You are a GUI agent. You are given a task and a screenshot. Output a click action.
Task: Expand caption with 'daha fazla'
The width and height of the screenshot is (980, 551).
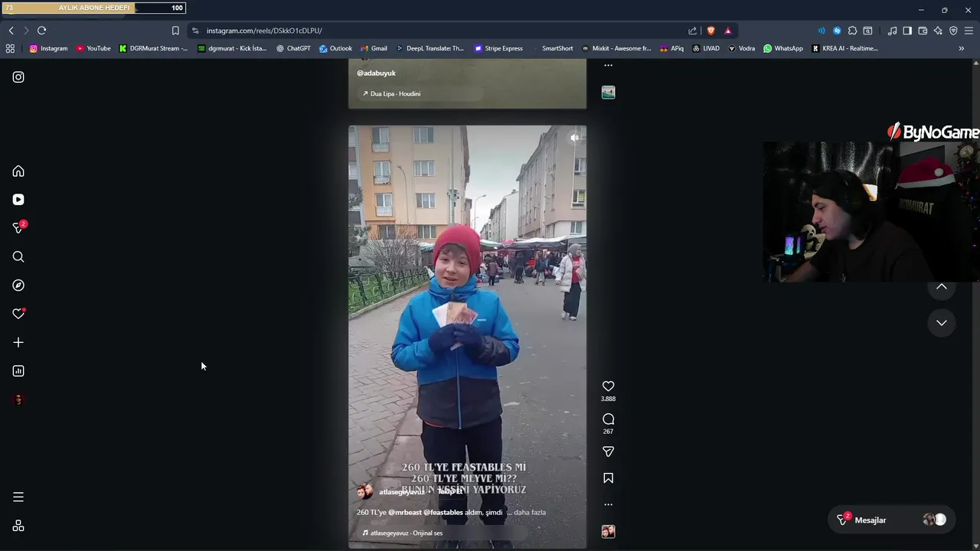click(530, 512)
